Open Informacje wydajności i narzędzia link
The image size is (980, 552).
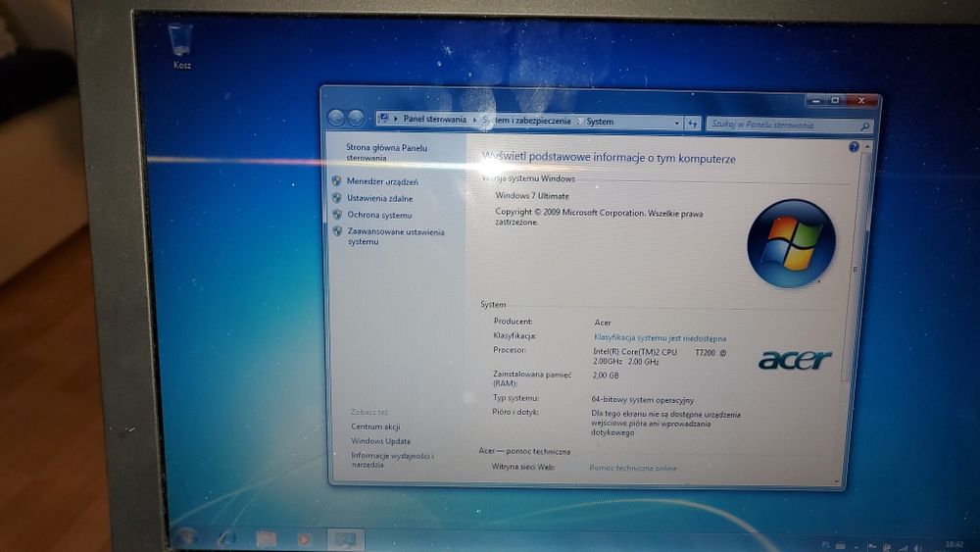click(x=393, y=460)
